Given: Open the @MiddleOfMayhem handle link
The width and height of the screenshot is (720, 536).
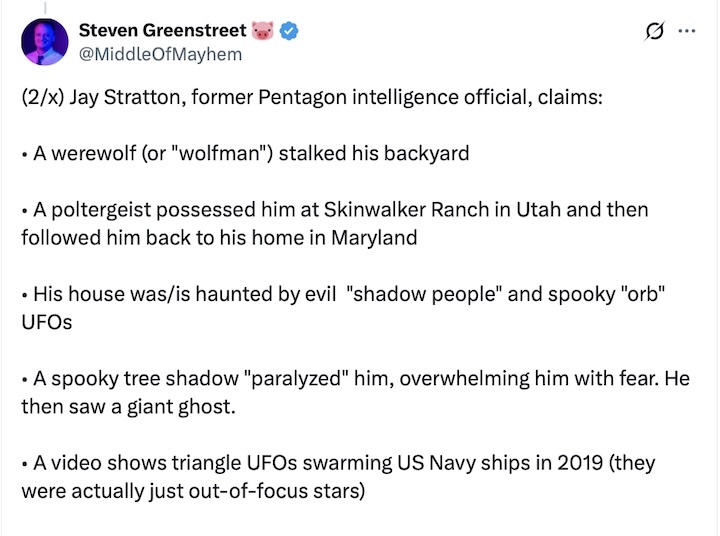Looking at the screenshot, I should coord(160,53).
